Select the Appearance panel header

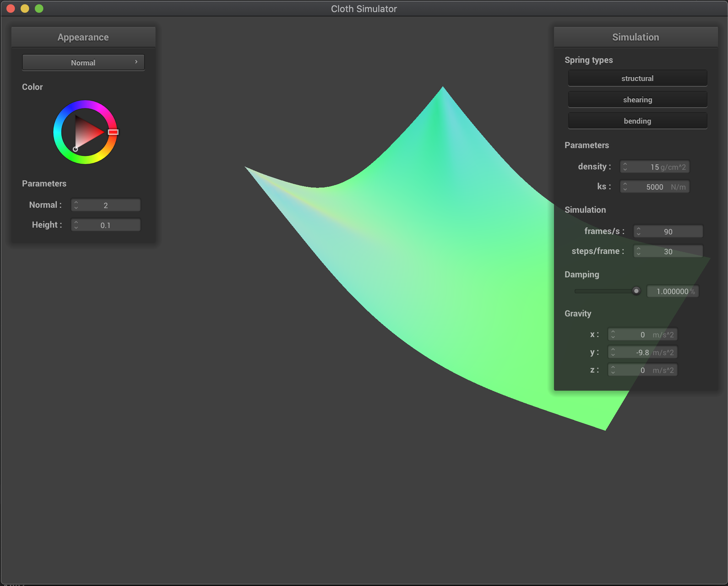(83, 37)
